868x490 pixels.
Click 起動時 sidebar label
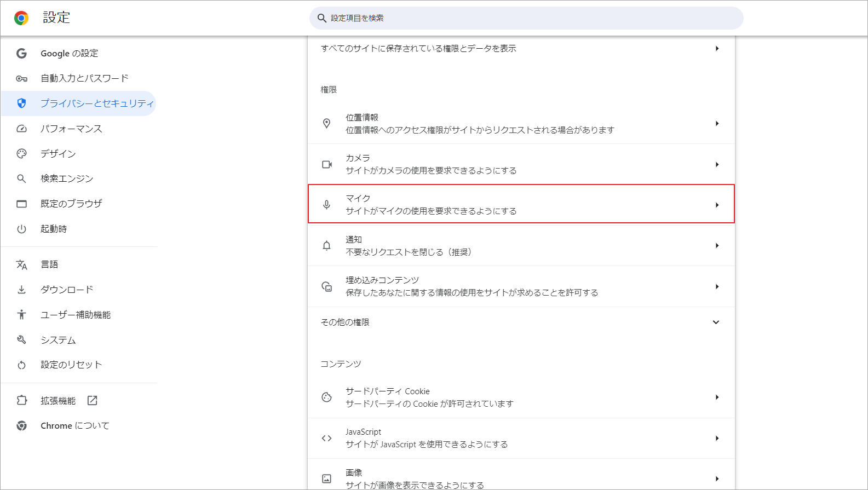pyautogui.click(x=54, y=229)
